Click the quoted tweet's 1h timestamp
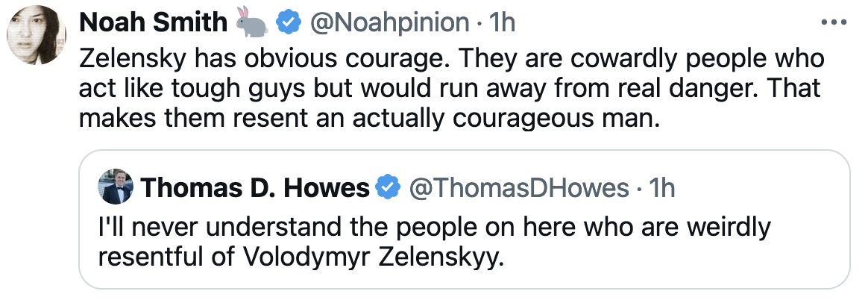868x303 pixels. tap(661, 188)
